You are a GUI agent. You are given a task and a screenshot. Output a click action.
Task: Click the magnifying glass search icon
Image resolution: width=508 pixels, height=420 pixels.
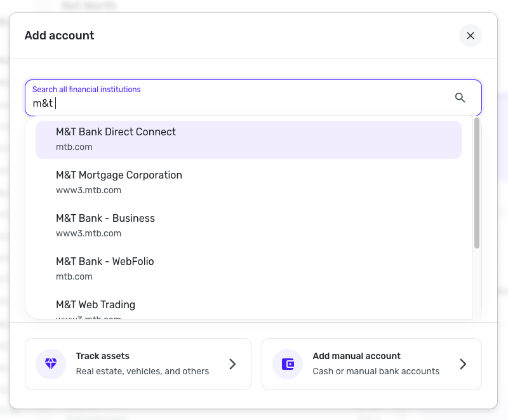[460, 97]
